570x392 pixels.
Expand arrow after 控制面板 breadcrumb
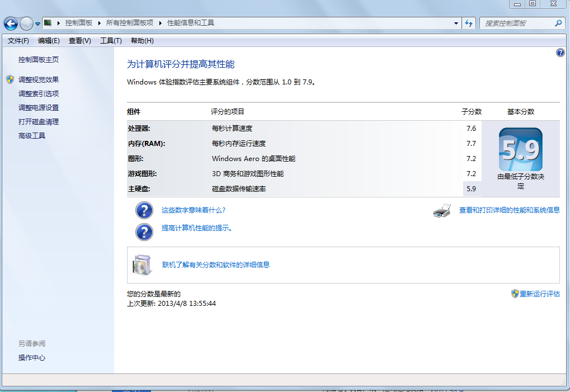(99, 23)
